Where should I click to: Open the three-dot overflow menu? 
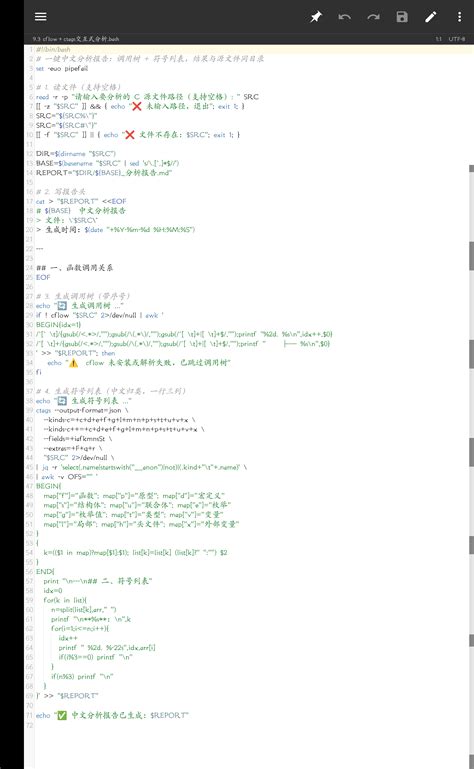pyautogui.click(x=459, y=17)
